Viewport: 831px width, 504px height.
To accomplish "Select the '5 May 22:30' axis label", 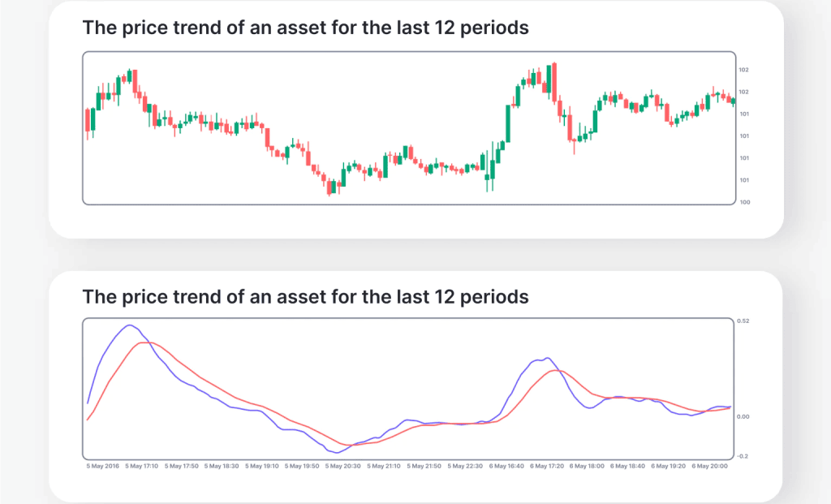I will point(465,467).
